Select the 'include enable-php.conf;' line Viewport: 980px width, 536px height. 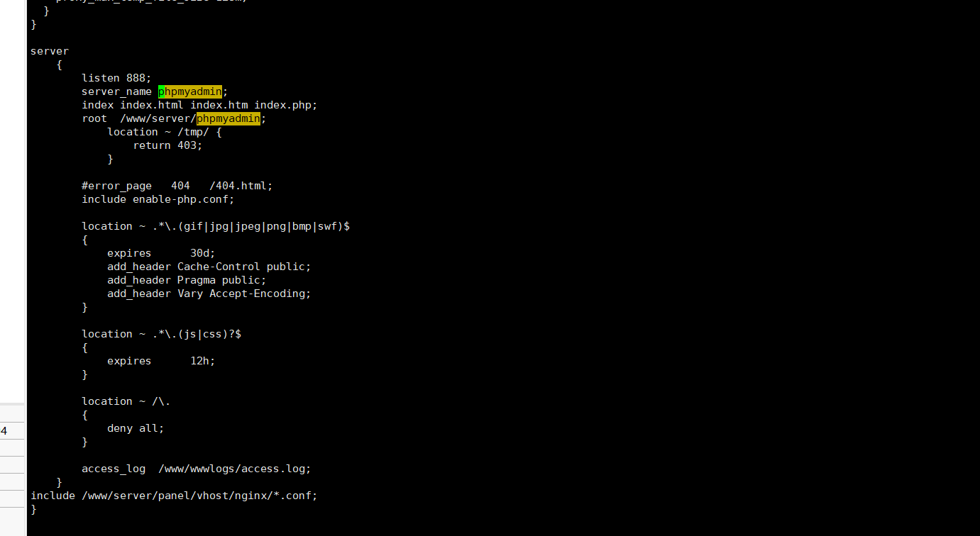click(x=158, y=199)
